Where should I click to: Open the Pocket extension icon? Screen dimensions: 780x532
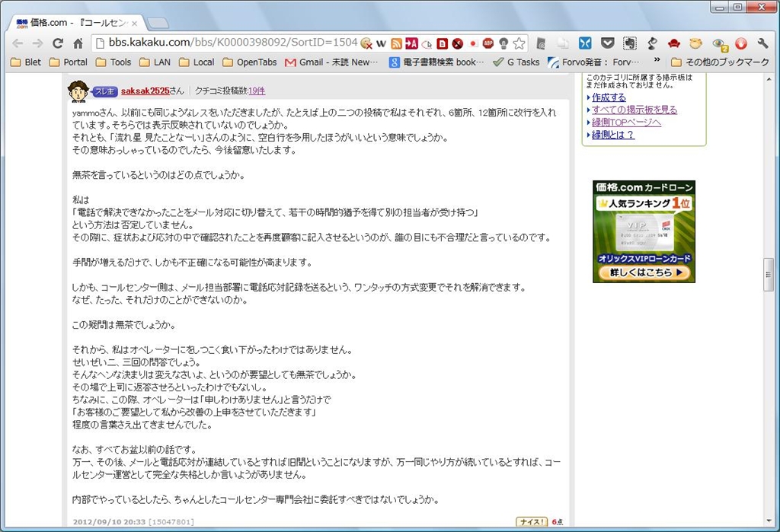pyautogui.click(x=607, y=43)
